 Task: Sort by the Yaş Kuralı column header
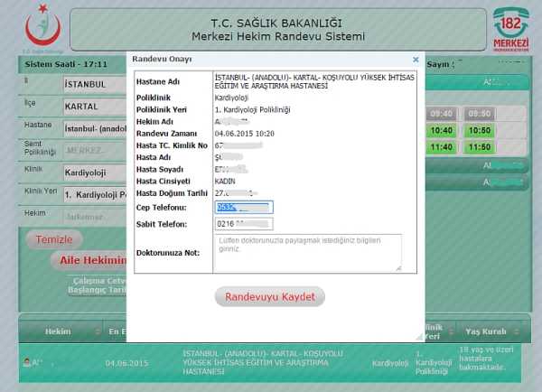[486, 331]
